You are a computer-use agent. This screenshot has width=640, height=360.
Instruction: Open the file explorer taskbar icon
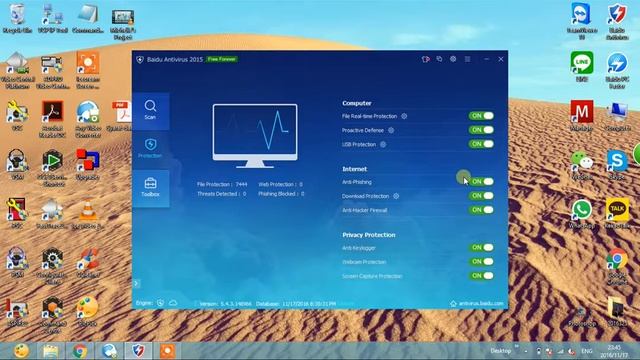click(x=50, y=351)
